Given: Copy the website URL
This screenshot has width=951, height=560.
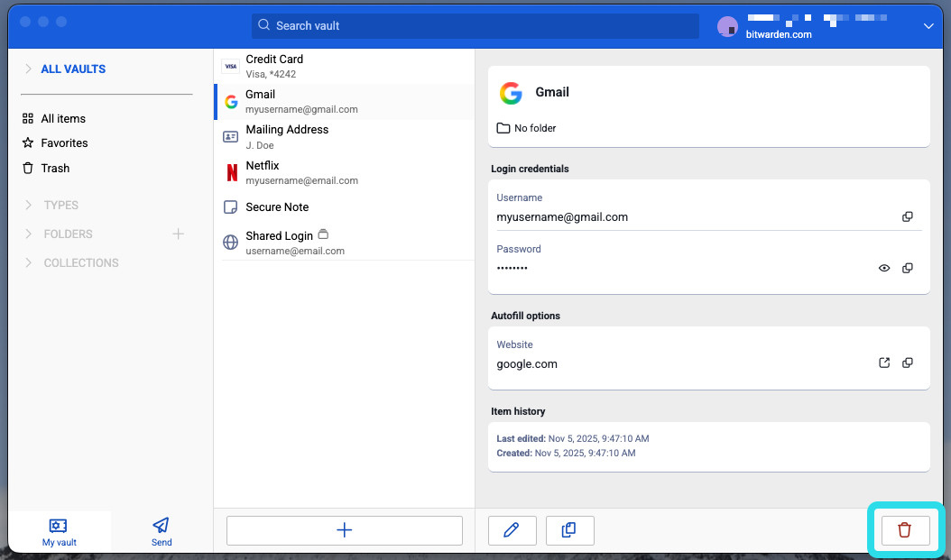Looking at the screenshot, I should 908,363.
